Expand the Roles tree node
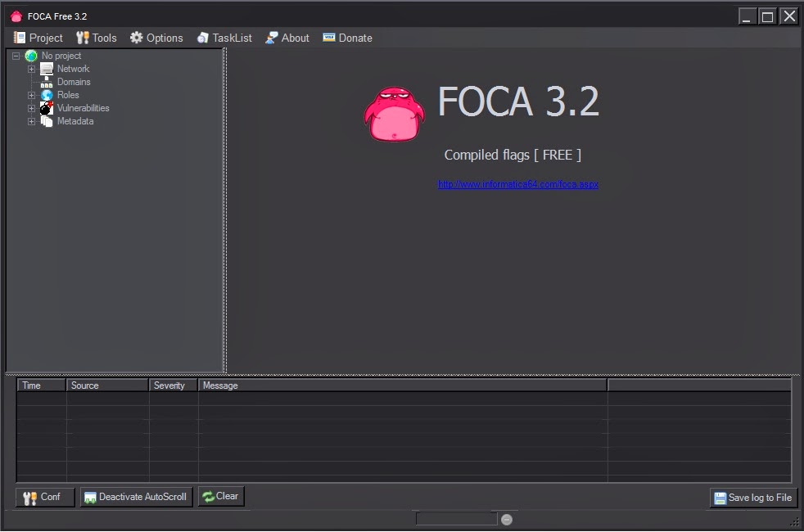804x532 pixels. pos(31,95)
